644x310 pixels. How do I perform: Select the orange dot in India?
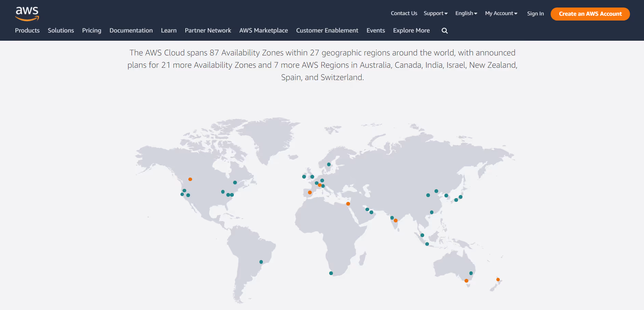395,221
